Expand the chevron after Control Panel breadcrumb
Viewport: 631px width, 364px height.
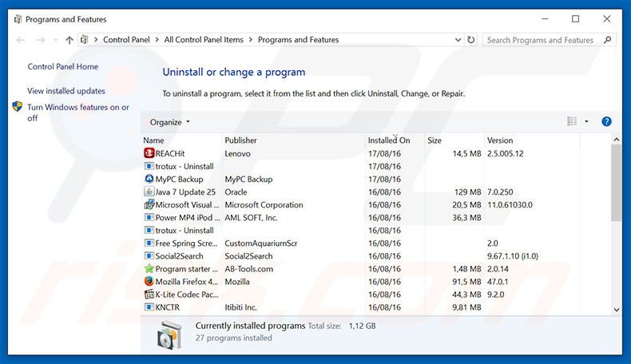tap(157, 40)
